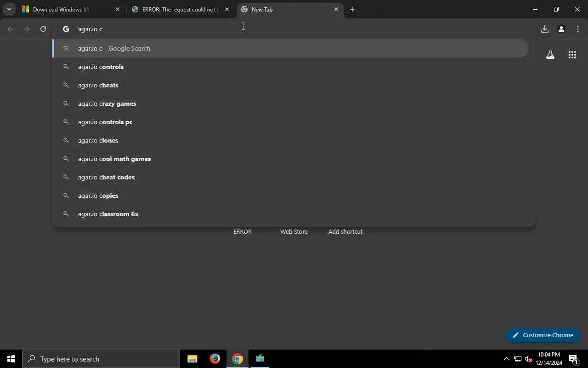The width and height of the screenshot is (588, 368).
Task: Open the muted volume tray icon
Action: tap(529, 359)
